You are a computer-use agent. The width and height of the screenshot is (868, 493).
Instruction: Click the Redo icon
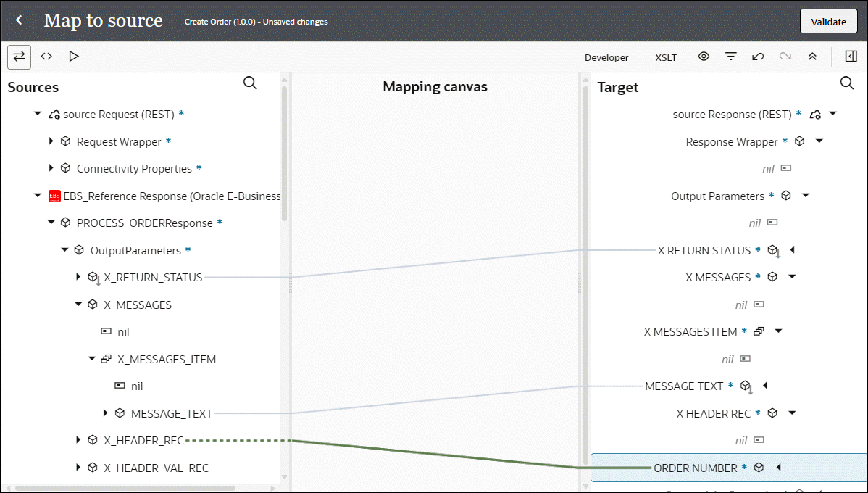pyautogui.click(x=785, y=57)
